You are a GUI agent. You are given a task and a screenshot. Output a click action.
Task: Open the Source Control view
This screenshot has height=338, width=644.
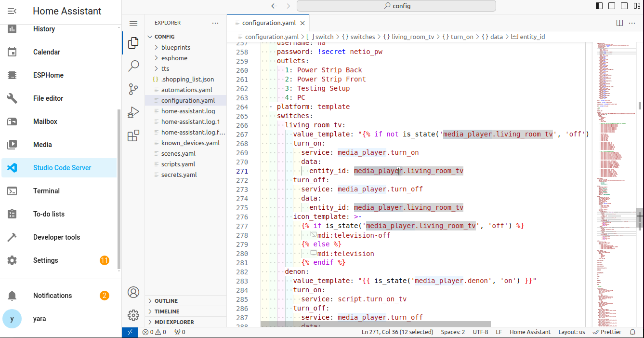point(133,89)
